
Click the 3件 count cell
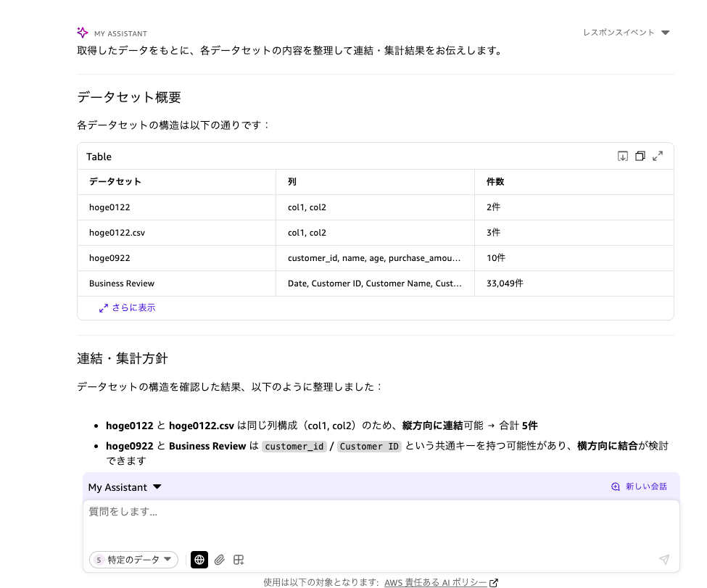574,233
